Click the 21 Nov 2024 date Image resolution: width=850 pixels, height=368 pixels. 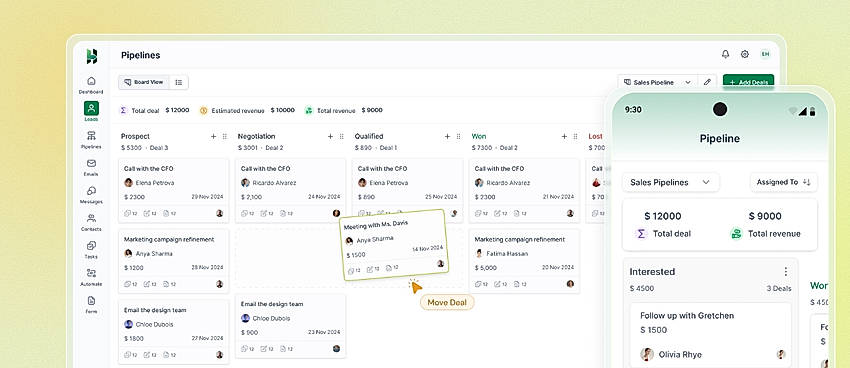point(558,197)
